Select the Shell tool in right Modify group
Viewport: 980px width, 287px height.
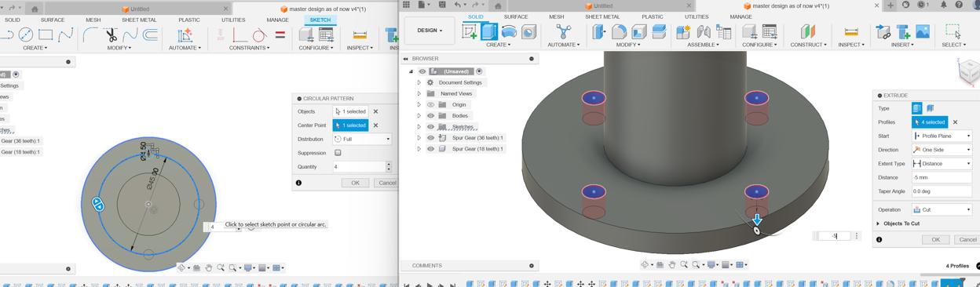pyautogui.click(x=639, y=32)
